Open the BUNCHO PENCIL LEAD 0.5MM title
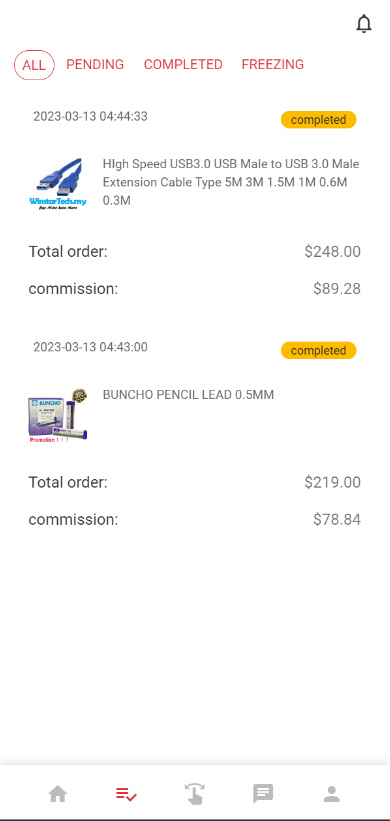Screen dimensions: 390x821 [x=188, y=395]
